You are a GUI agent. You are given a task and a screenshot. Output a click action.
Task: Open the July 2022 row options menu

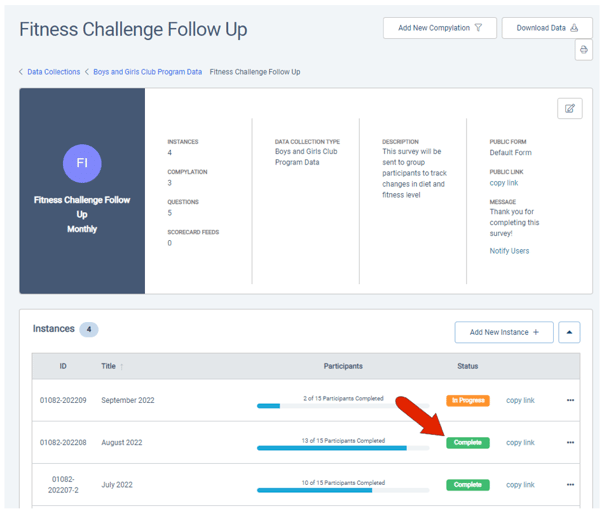pos(570,485)
